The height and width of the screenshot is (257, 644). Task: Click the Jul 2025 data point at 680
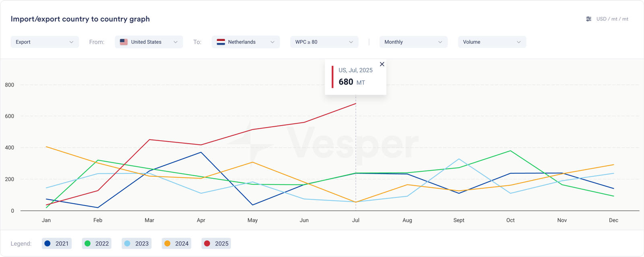tap(356, 104)
